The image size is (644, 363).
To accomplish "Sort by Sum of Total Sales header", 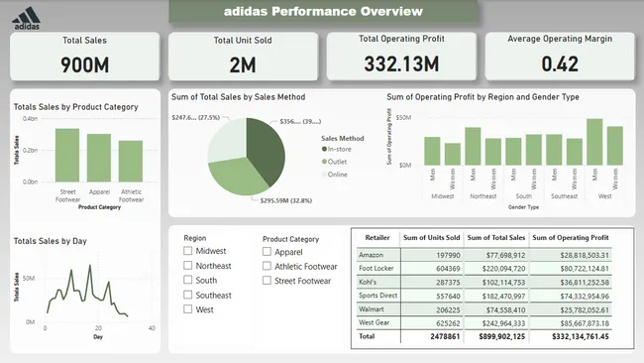I will [x=495, y=238].
